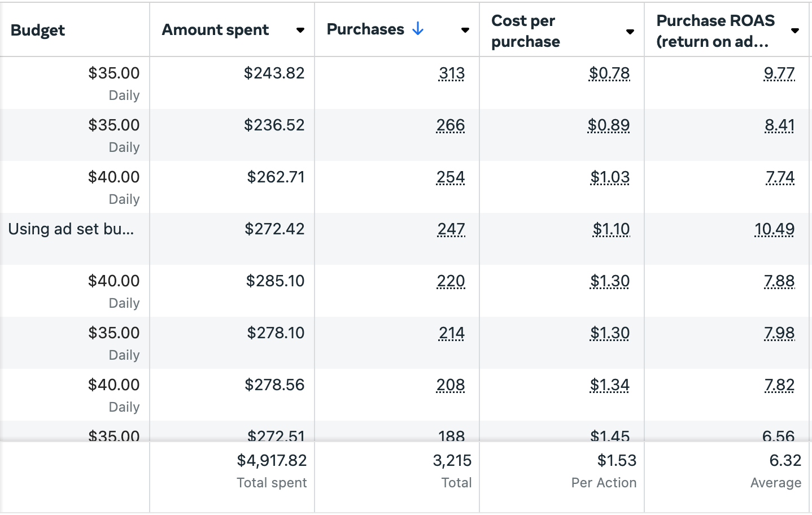This screenshot has width=812, height=515.
Task: Sort by the Purchases column header
Action: 365,29
